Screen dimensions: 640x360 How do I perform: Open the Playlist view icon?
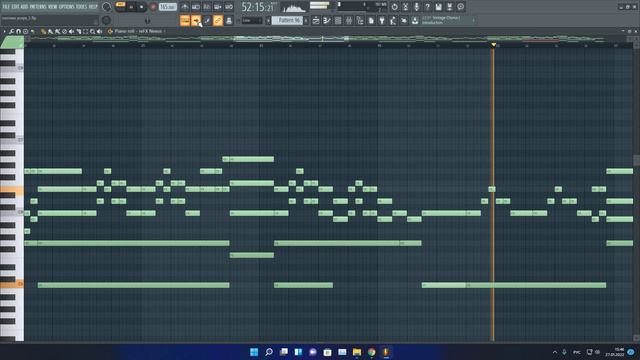click(316, 20)
